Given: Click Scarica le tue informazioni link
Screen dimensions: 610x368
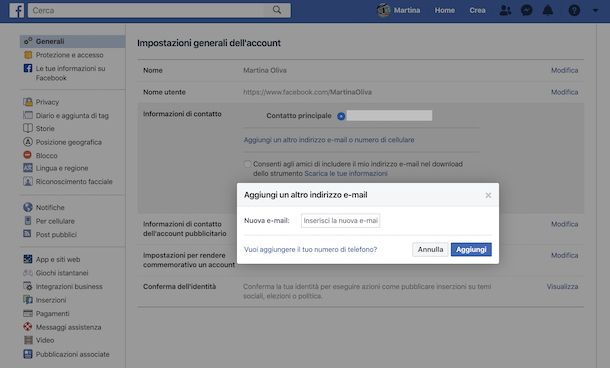Looking at the screenshot, I should (x=346, y=173).
